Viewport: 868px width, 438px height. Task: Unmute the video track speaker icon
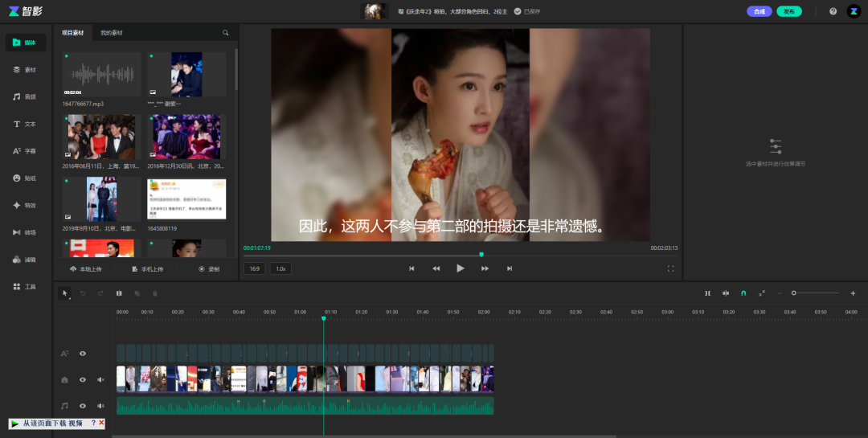101,379
